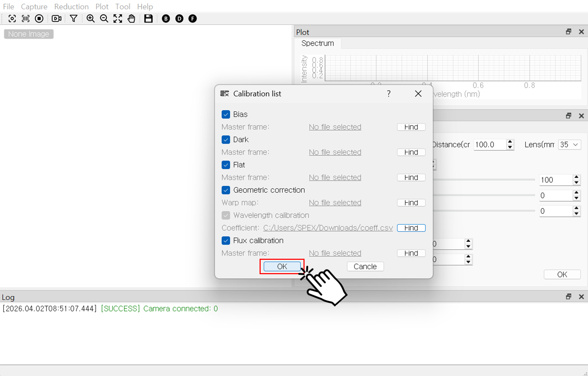Open the filter funnel tool
Viewport: 588px width, 376px height.
[x=73, y=19]
